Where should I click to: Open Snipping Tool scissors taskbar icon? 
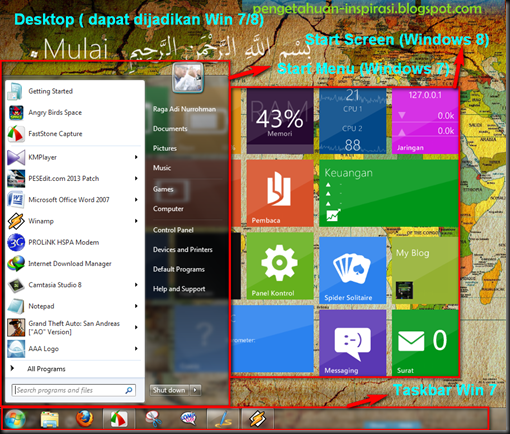coord(153,419)
